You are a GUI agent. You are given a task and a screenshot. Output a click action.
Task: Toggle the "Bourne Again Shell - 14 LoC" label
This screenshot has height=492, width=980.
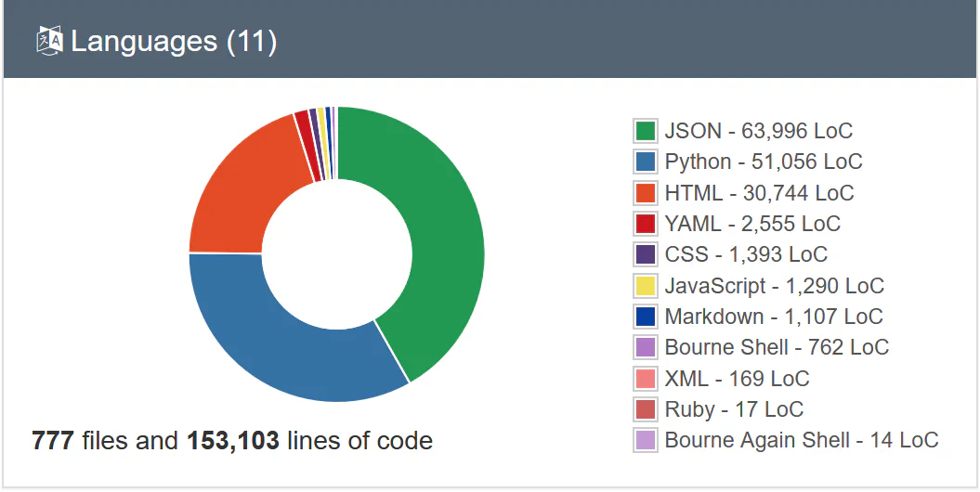click(802, 440)
